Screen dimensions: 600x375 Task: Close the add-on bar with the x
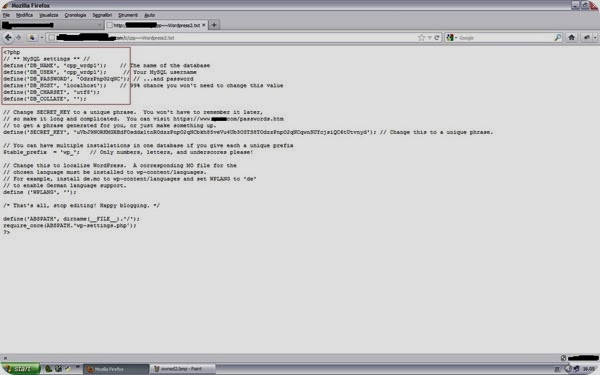tap(5, 358)
